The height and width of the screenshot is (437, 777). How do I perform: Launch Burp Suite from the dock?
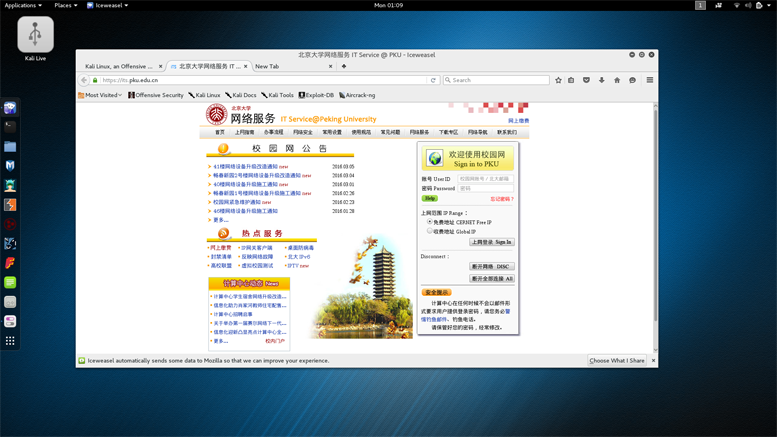pyautogui.click(x=10, y=205)
